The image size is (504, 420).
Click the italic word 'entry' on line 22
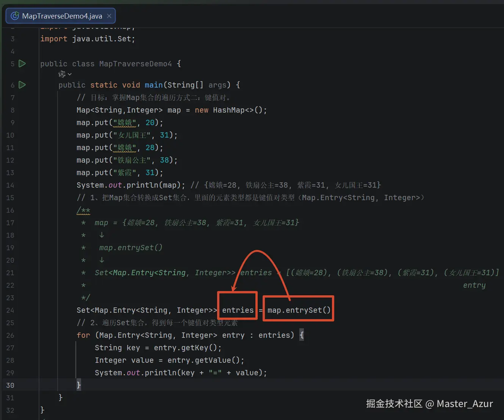pyautogui.click(x=474, y=285)
